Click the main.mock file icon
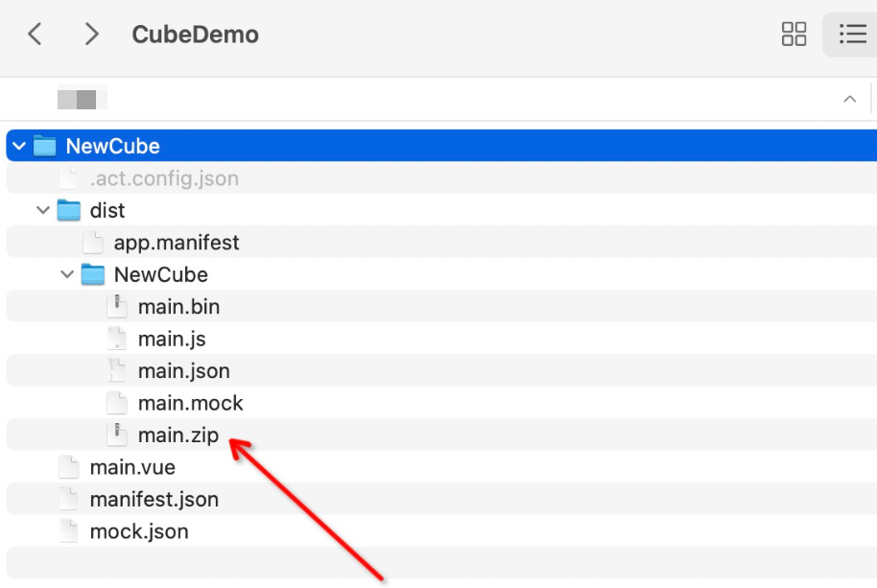The height and width of the screenshot is (588, 877). click(x=117, y=403)
